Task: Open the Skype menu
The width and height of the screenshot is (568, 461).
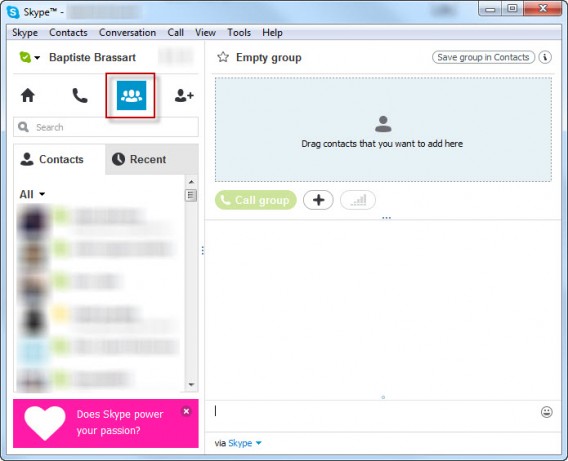Action: click(25, 33)
